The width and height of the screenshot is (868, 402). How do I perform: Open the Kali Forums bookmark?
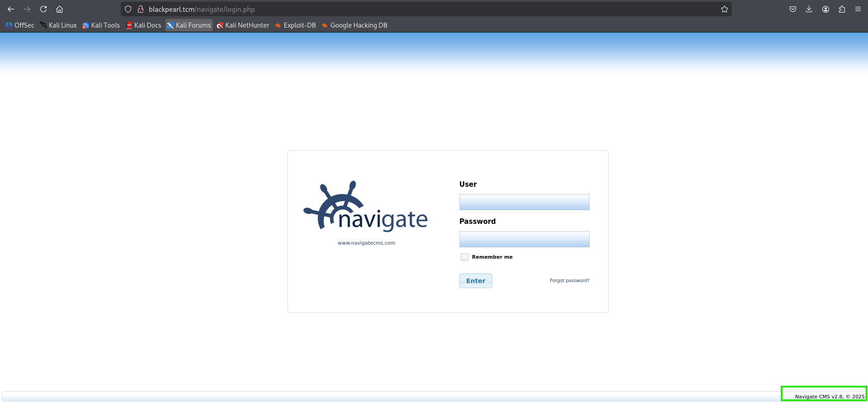(x=189, y=25)
